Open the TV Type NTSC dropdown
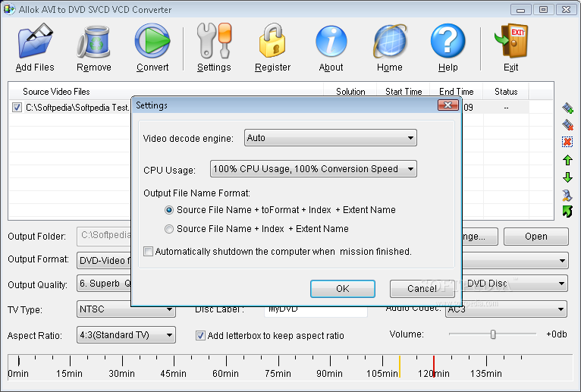Image resolution: width=581 pixels, height=392 pixels. point(126,309)
